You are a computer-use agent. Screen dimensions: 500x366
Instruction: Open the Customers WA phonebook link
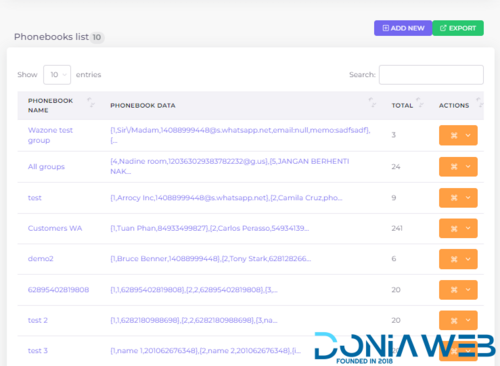click(x=55, y=228)
